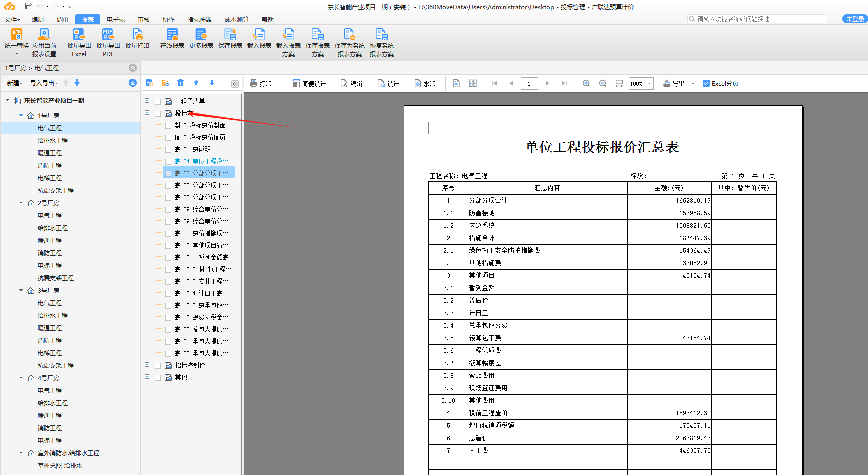Screen dimensions: 868x475
Task: Check 表-01 总说明 checkbox
Action: pos(168,149)
